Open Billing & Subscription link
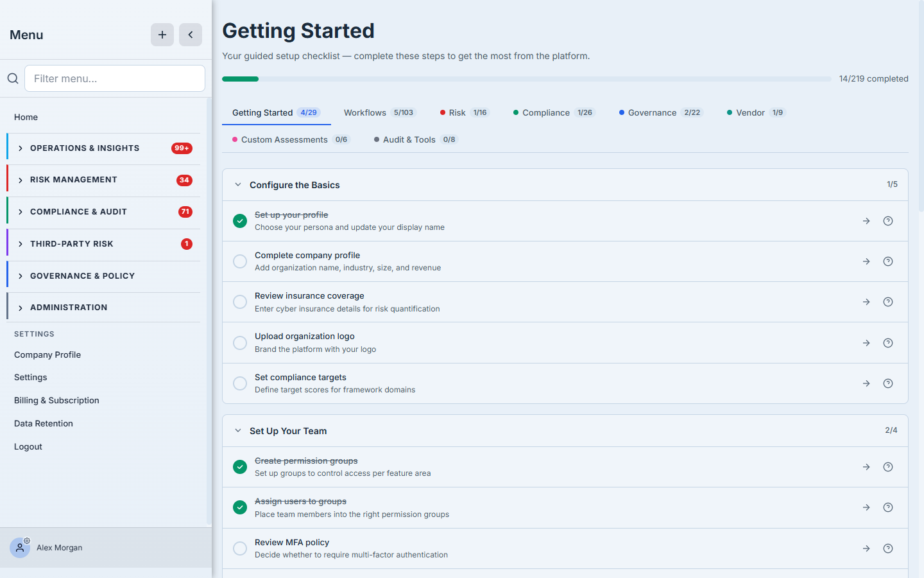 (x=56, y=400)
